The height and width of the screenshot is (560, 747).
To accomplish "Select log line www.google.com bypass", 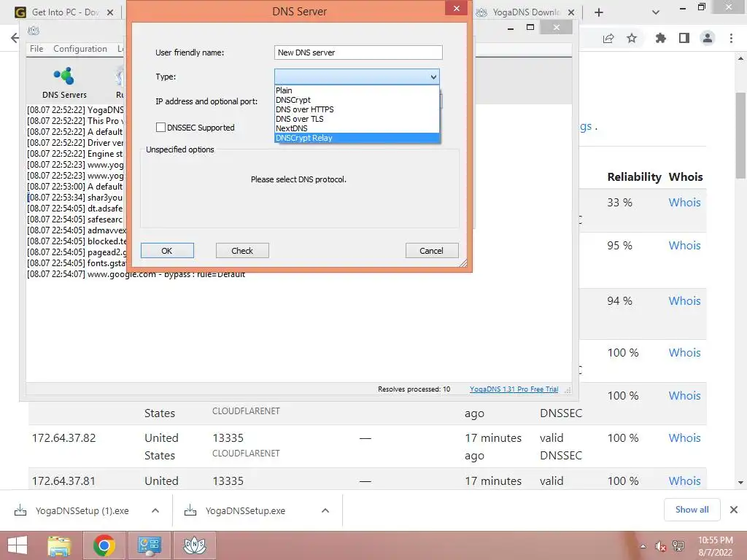I will point(136,274).
